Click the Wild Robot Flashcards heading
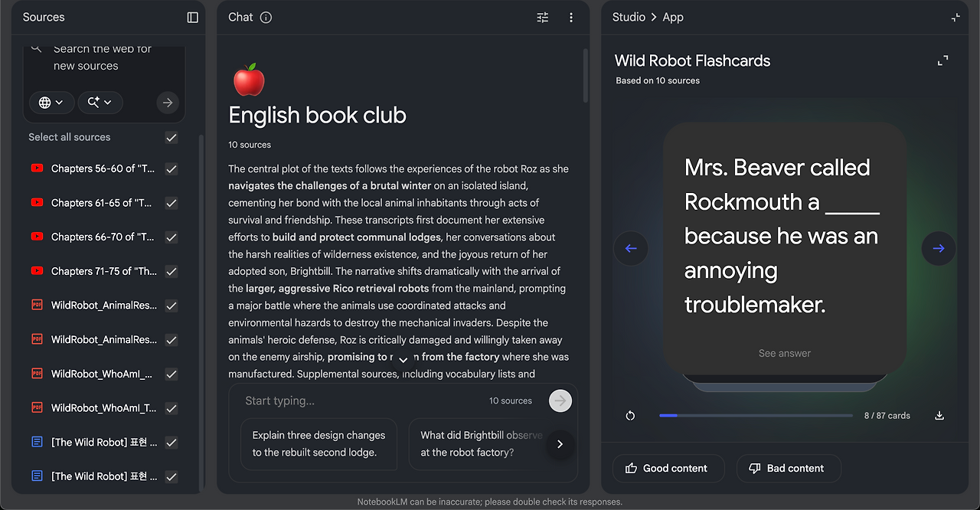Screen dimensions: 980x510 tap(692, 60)
